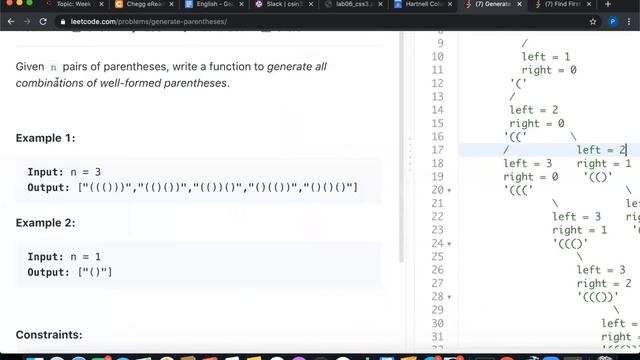Click the '((()' string on line 24
The image size is (640, 360).
click(570, 244)
